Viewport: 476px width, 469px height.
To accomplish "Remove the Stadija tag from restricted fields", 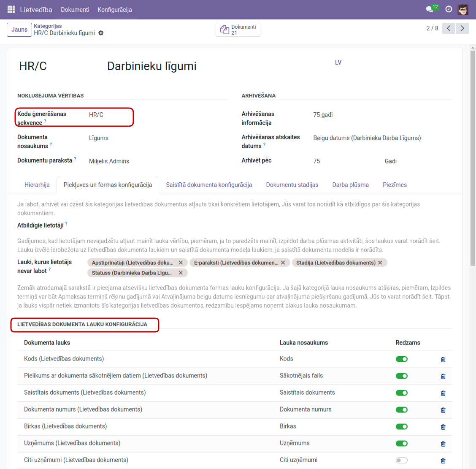I will click(x=380, y=263).
